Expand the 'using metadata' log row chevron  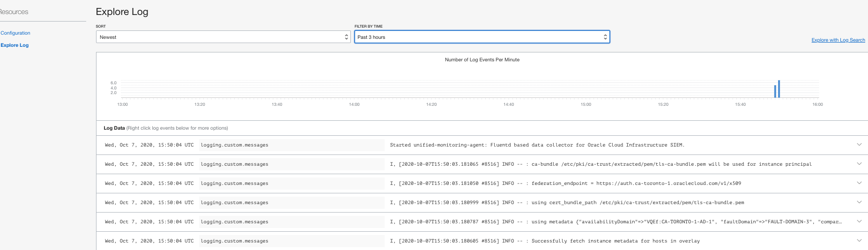tap(859, 221)
